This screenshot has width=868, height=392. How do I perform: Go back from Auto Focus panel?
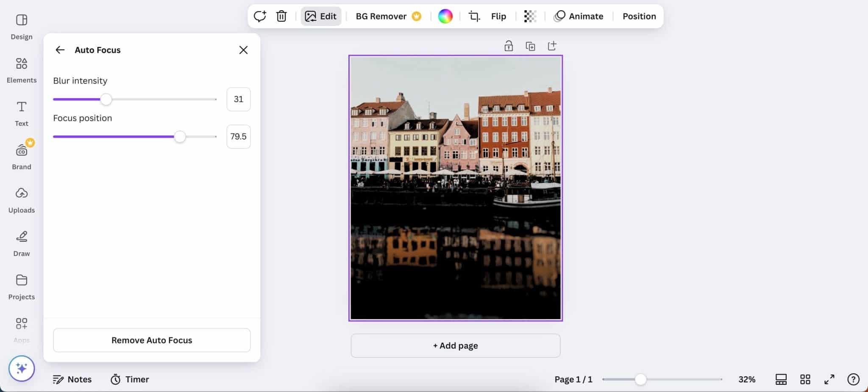click(60, 50)
